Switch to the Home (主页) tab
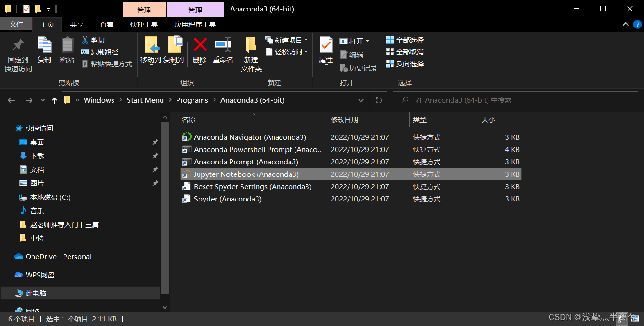Viewport: 644px width, 326px height. pyautogui.click(x=47, y=24)
